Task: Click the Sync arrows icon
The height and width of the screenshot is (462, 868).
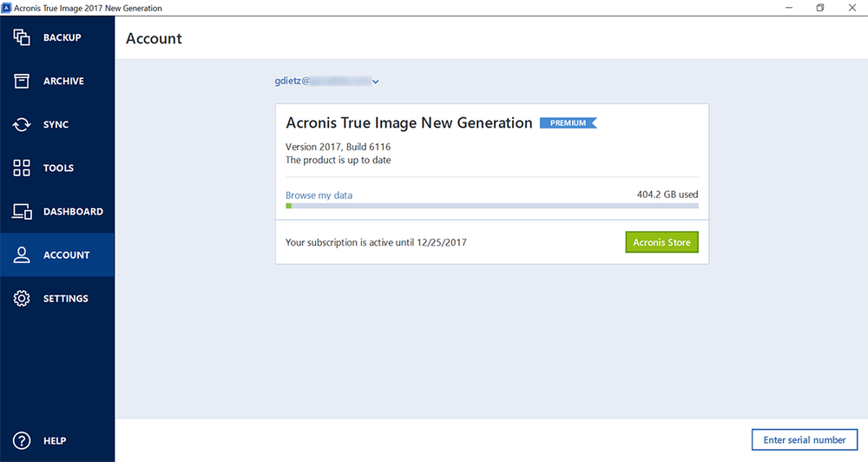Action: 22,125
